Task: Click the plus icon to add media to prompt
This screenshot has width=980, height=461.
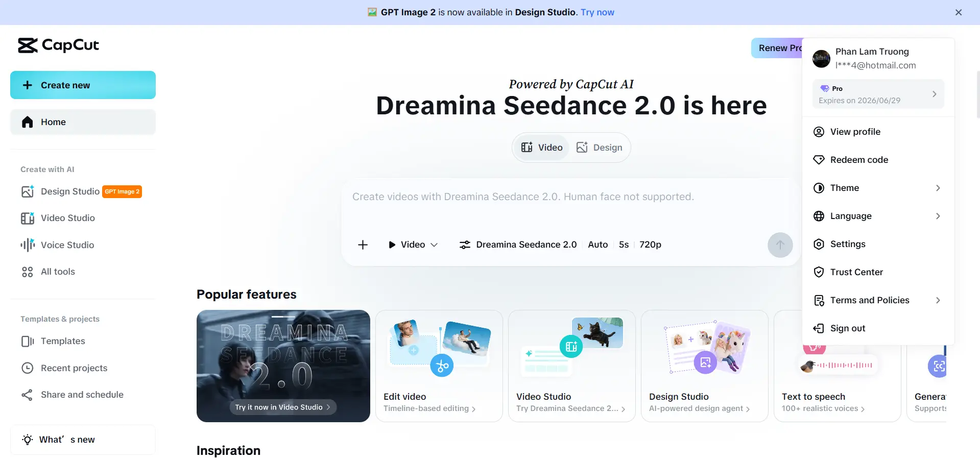Action: tap(363, 245)
